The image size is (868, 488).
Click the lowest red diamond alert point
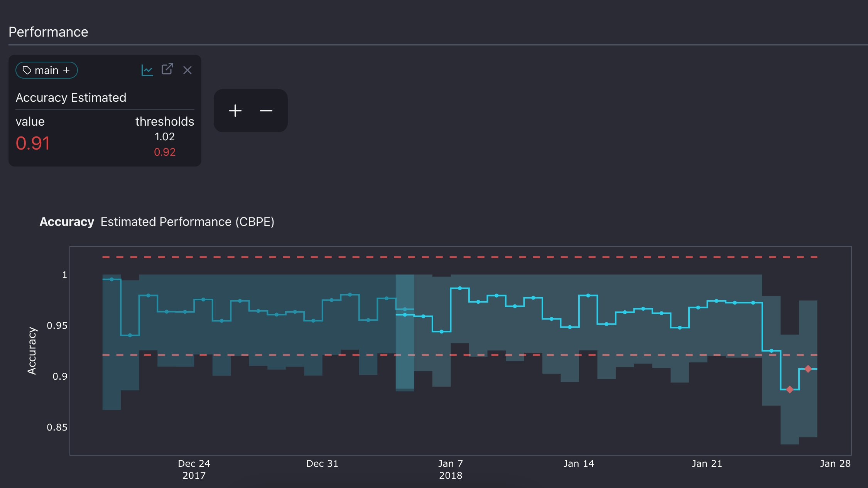(x=790, y=389)
